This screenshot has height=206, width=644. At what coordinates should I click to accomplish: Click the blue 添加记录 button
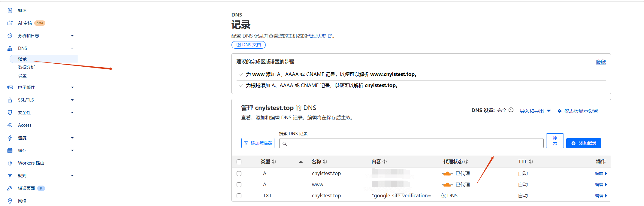[x=584, y=143]
